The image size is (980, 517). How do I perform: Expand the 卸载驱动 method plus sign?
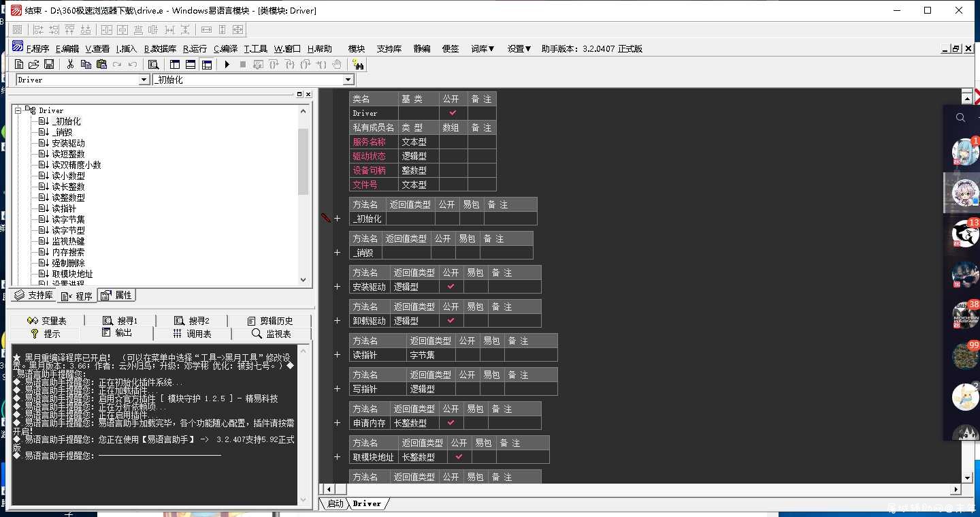pos(337,321)
